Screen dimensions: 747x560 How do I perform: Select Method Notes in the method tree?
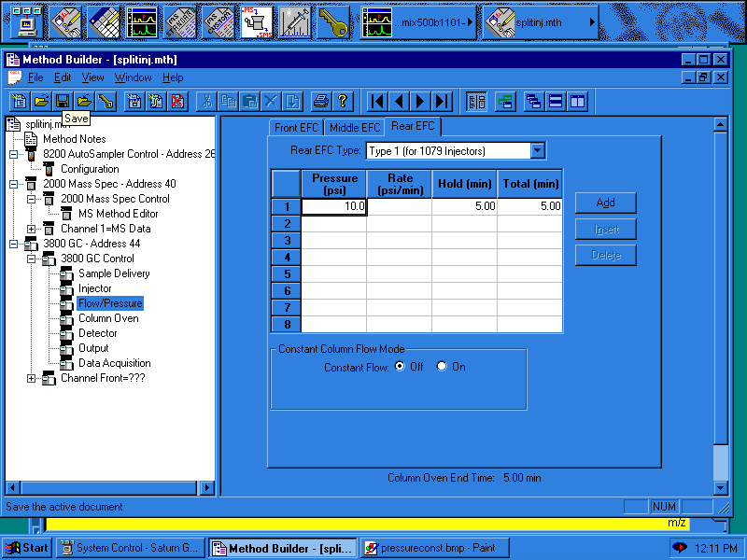coord(75,139)
